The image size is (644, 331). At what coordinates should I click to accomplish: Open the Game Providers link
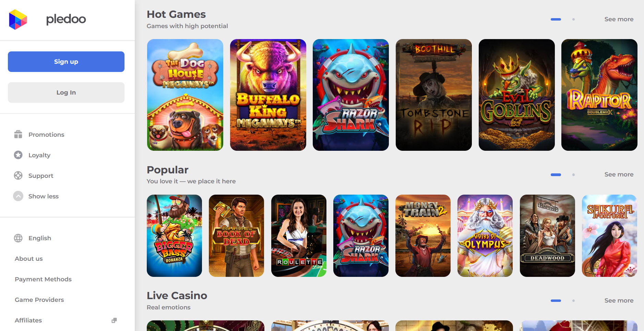click(39, 300)
